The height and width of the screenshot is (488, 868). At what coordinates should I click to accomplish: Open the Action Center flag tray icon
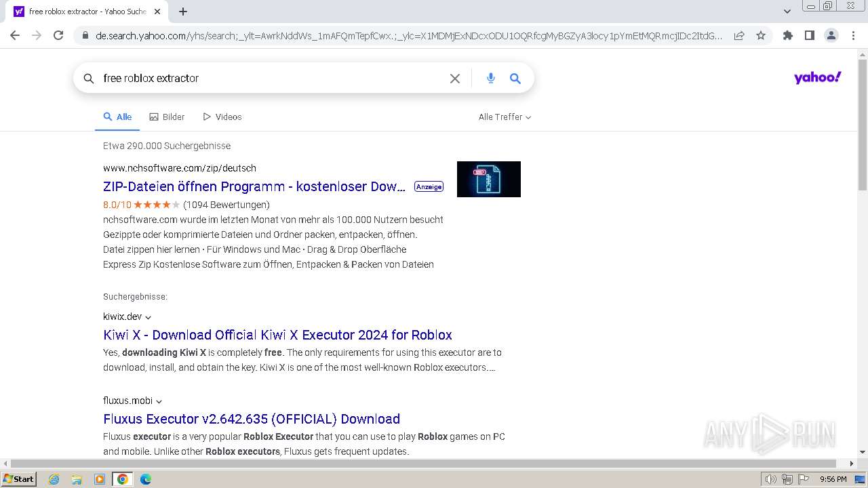point(803,479)
